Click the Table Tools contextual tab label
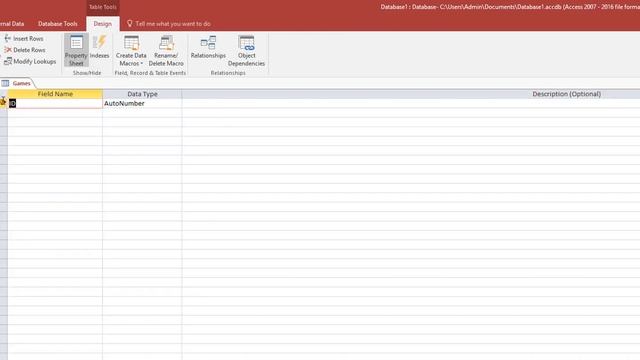The height and width of the screenshot is (360, 640). [x=102, y=7]
